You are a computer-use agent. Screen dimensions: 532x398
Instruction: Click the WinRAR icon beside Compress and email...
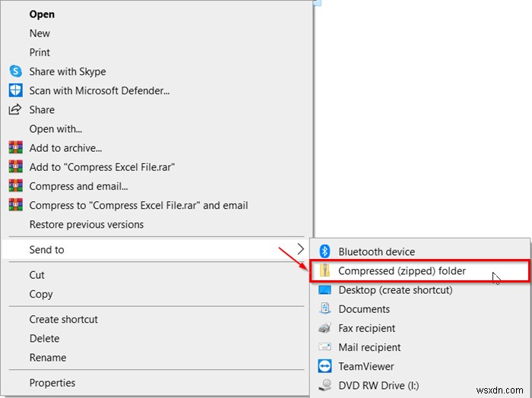point(16,186)
